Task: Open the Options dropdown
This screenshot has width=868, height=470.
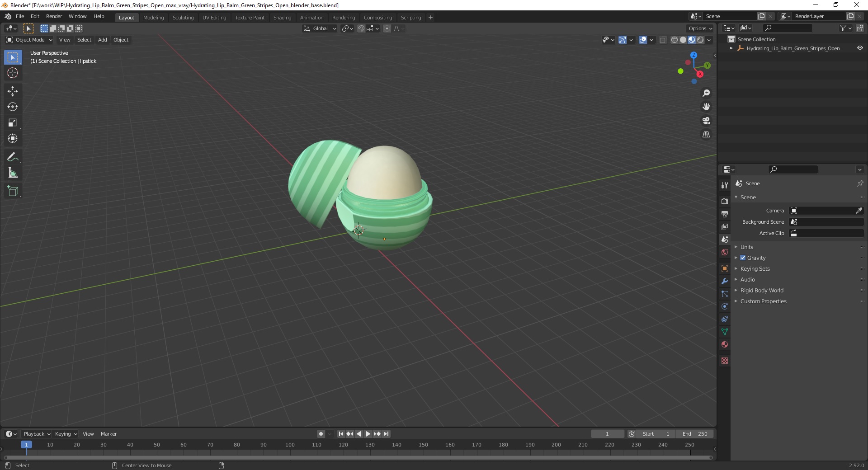Action: [700, 28]
